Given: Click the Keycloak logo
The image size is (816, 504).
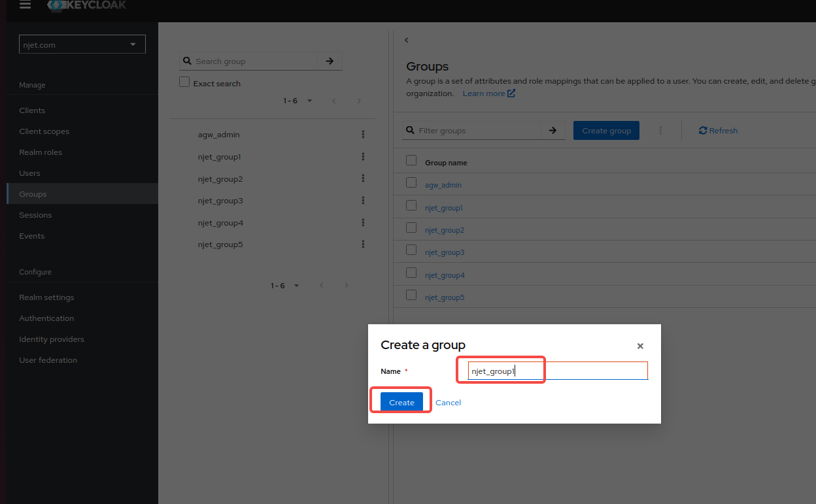Looking at the screenshot, I should tap(87, 5).
